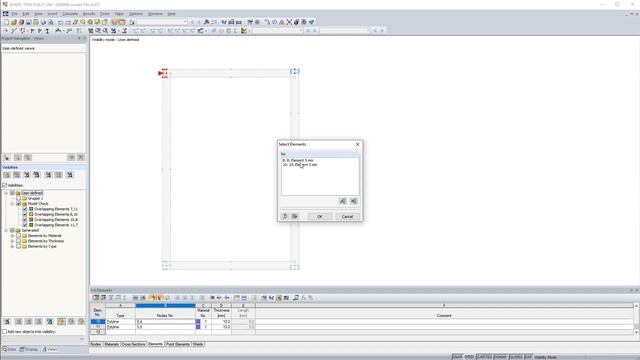Click the Open folder toolbar icon
The height and width of the screenshot is (360, 640).
pyautogui.click(x=14, y=22)
